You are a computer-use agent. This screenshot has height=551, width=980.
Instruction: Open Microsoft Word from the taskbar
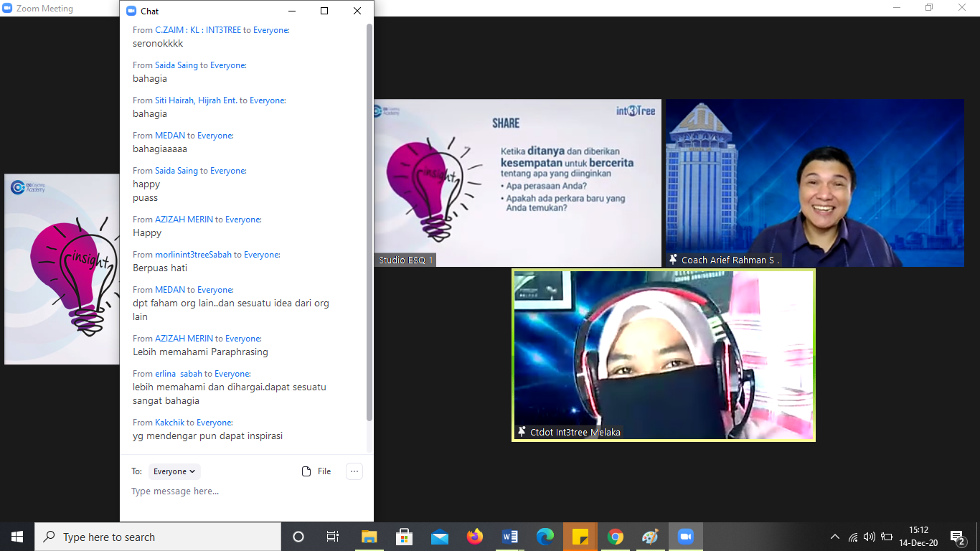coord(510,537)
